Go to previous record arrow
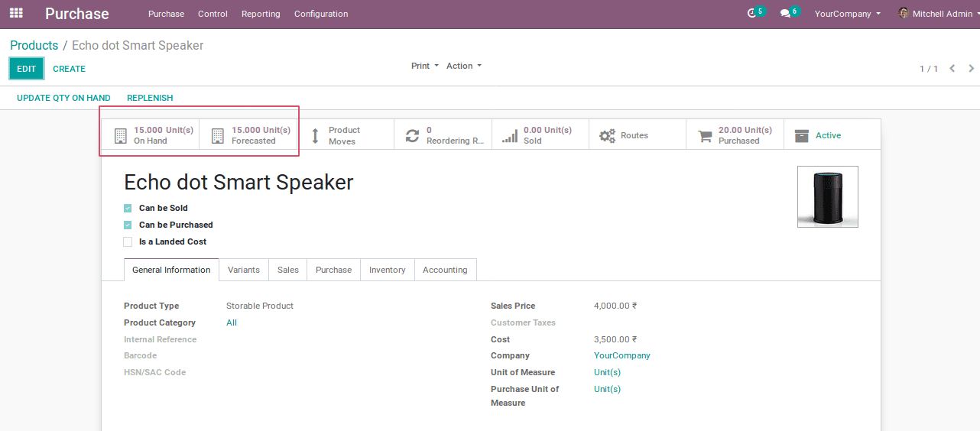Screen dimensions: 980x431 tap(952, 68)
